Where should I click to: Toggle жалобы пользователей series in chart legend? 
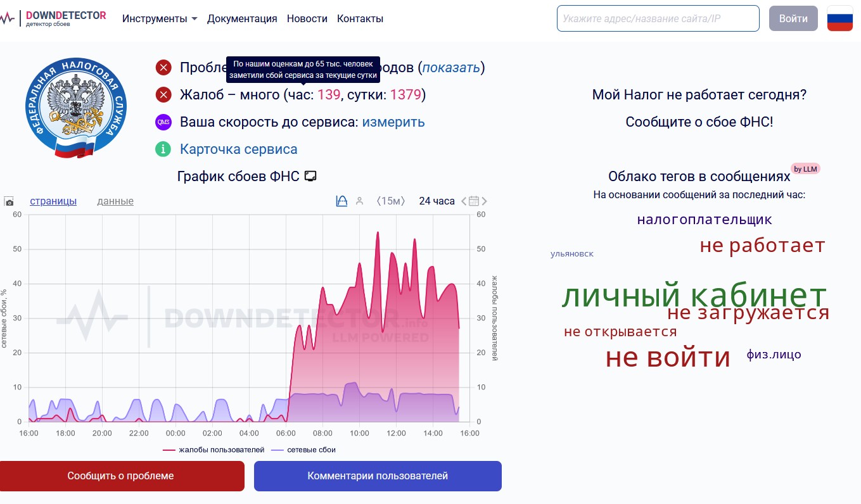pyautogui.click(x=214, y=450)
